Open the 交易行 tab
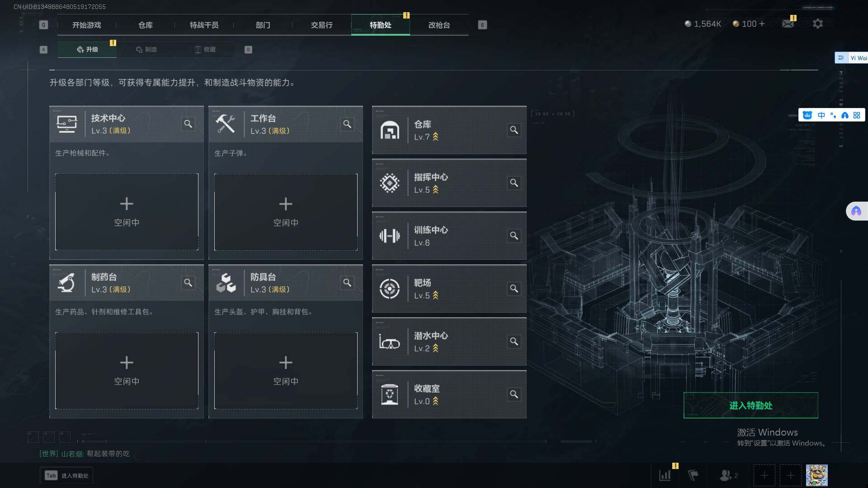The height and width of the screenshot is (488, 868). click(x=321, y=25)
